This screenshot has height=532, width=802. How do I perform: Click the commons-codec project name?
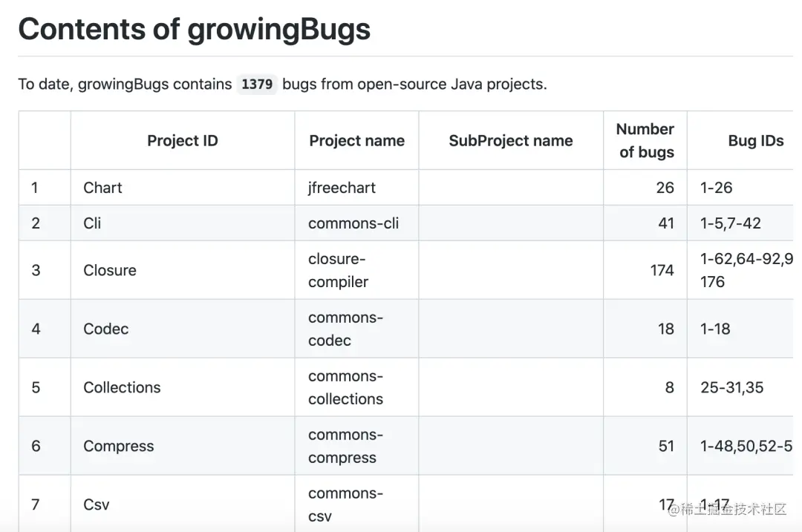[345, 329]
